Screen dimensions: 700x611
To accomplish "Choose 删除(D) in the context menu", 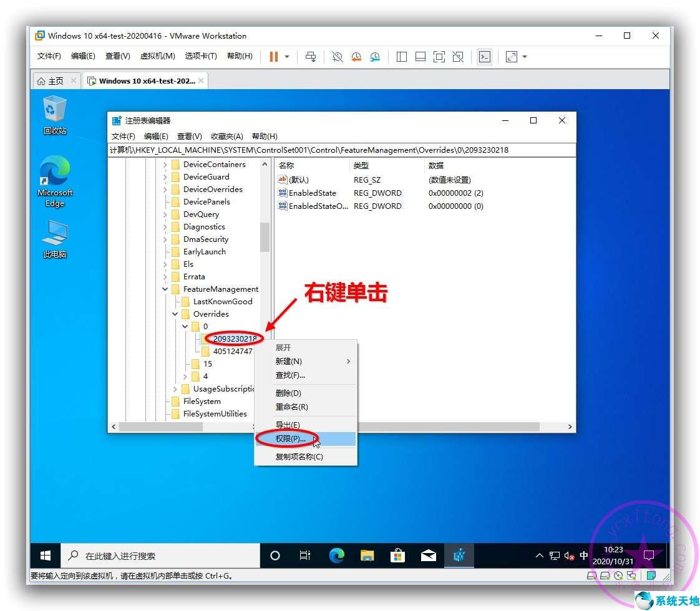I will [305, 393].
